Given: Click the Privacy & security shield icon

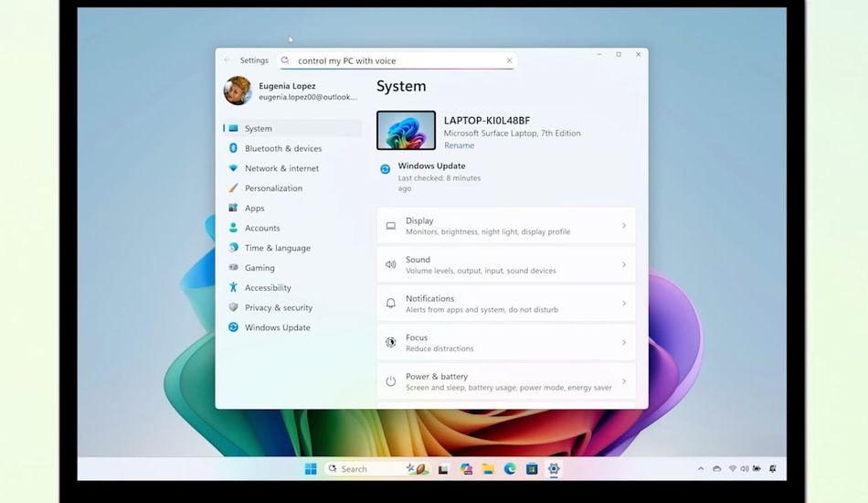Looking at the screenshot, I should [x=233, y=308].
